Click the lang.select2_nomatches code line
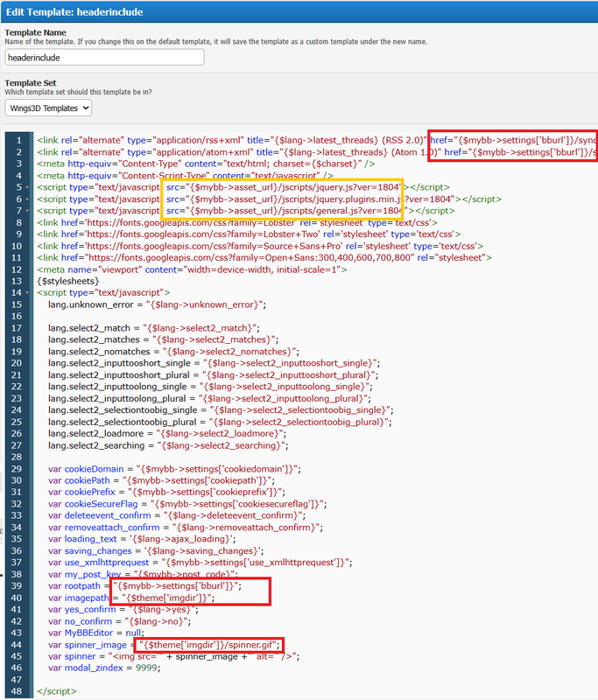 pos(173,352)
